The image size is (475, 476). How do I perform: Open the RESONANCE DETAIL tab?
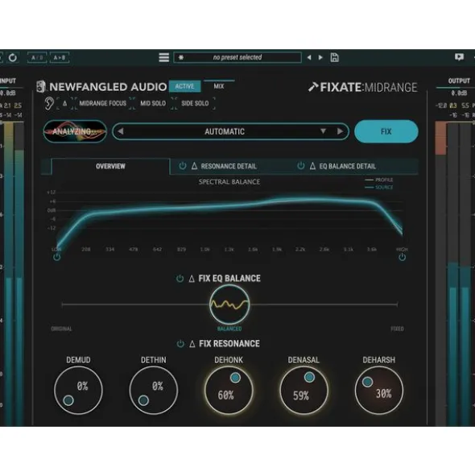(229, 166)
